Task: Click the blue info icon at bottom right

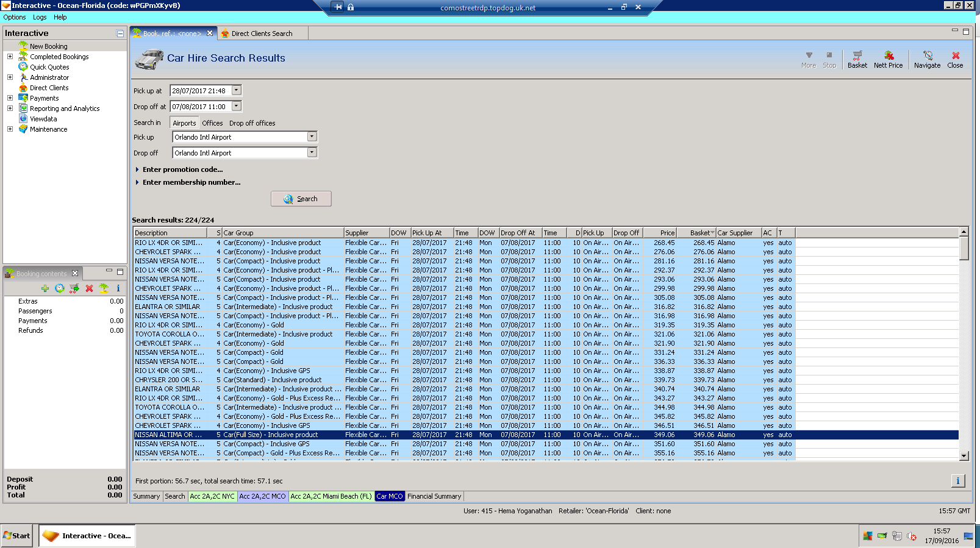Action: (957, 481)
